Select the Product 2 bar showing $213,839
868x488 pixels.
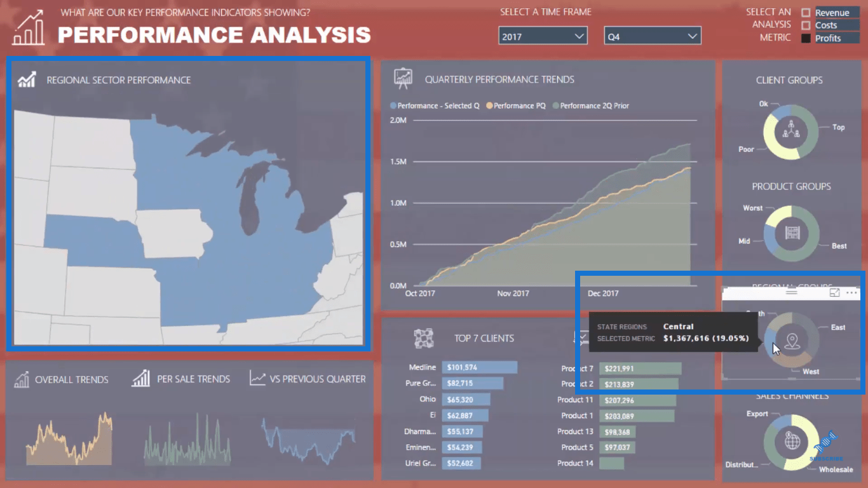[x=639, y=384]
